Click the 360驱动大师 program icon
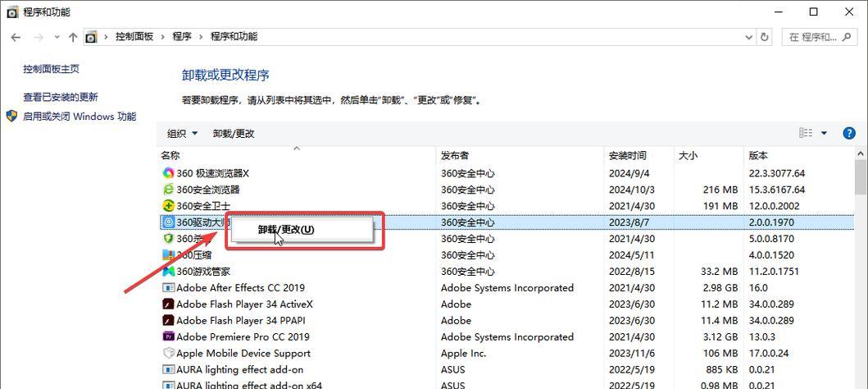This screenshot has width=868, height=389. point(168,222)
